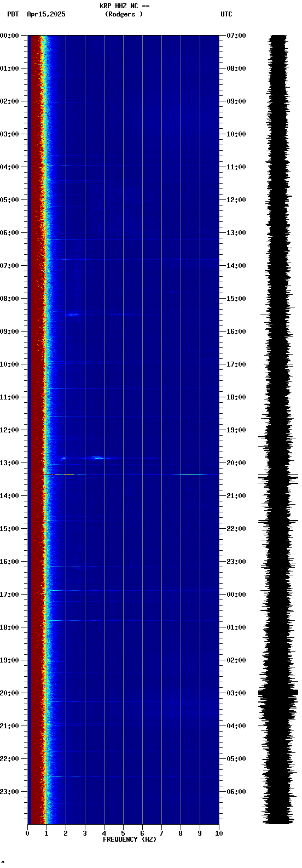Click the '(Rodgers )' station name label
The image size is (302, 868).
coord(124,14)
